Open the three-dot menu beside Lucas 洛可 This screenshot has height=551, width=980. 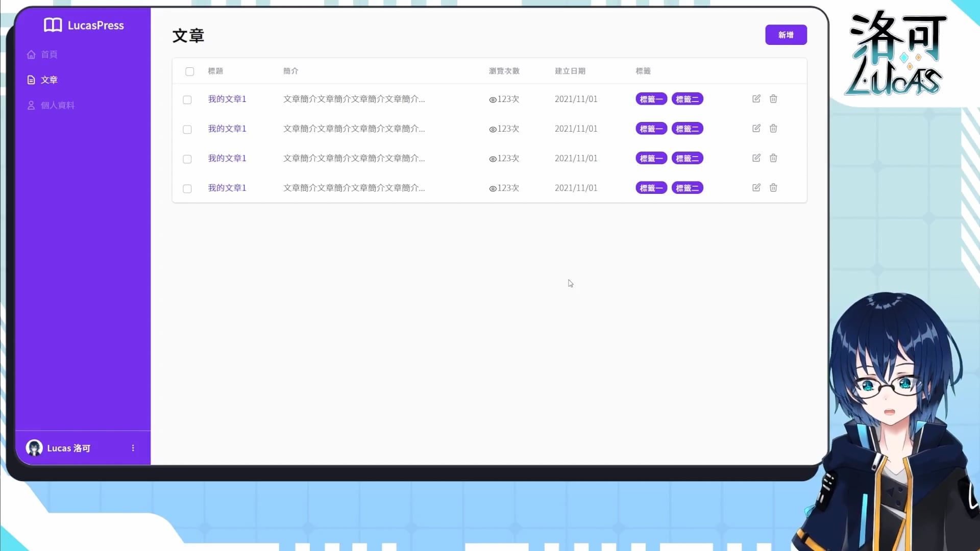133,448
